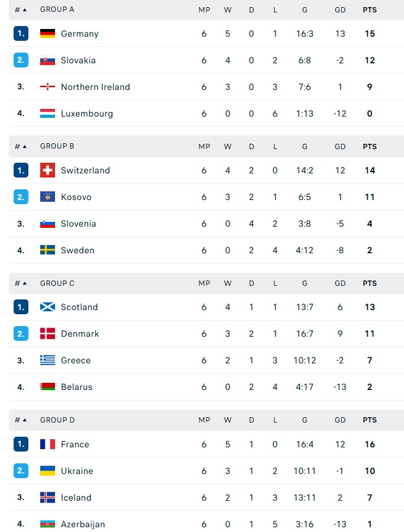The height and width of the screenshot is (532, 404).
Task: Toggle the sort arrow in Group D header
Action: click(25, 420)
